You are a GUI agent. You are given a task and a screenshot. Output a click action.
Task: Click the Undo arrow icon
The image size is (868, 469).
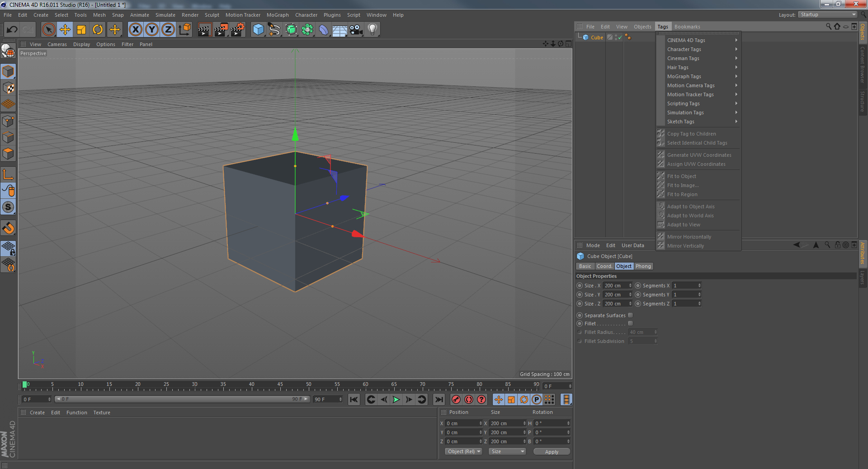pos(12,30)
